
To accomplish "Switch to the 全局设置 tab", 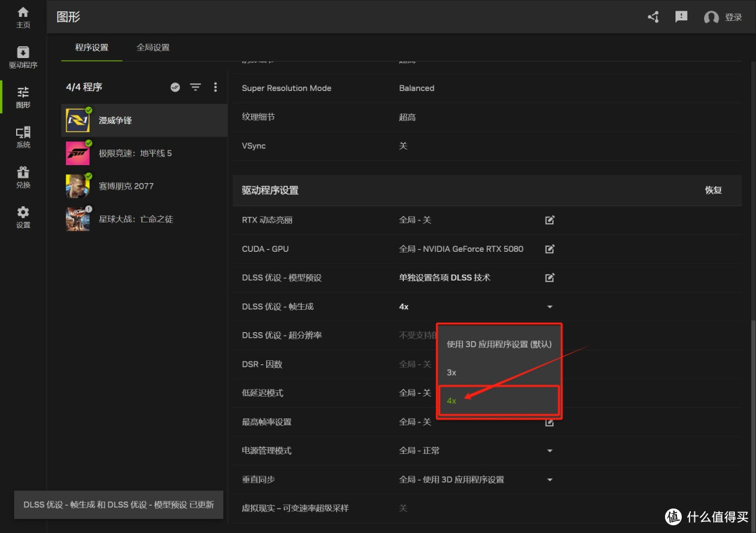I will coord(153,48).
